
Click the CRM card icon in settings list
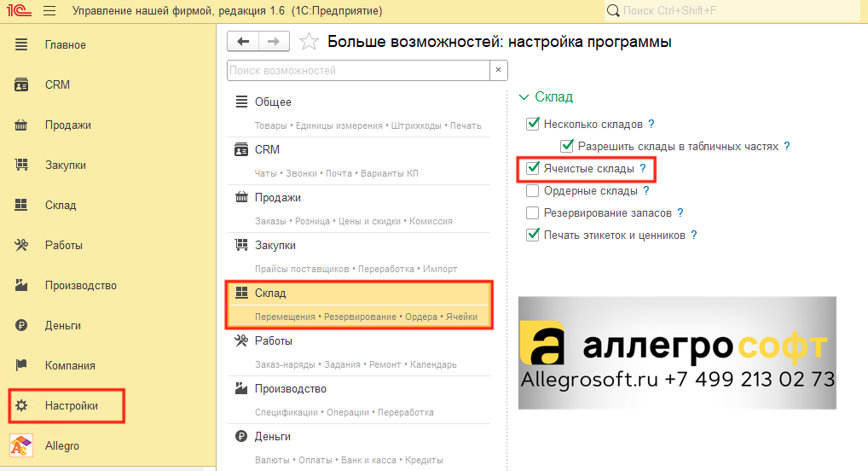tap(241, 149)
